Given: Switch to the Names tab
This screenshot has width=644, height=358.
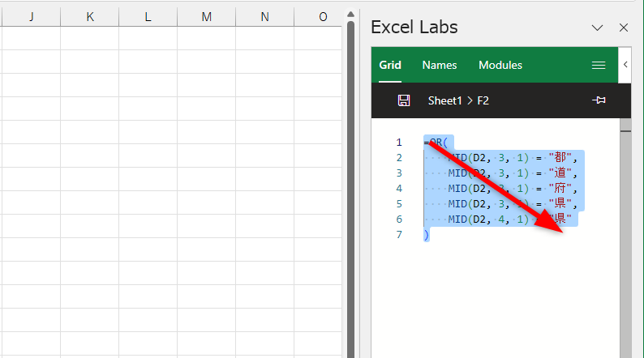Looking at the screenshot, I should pos(440,65).
